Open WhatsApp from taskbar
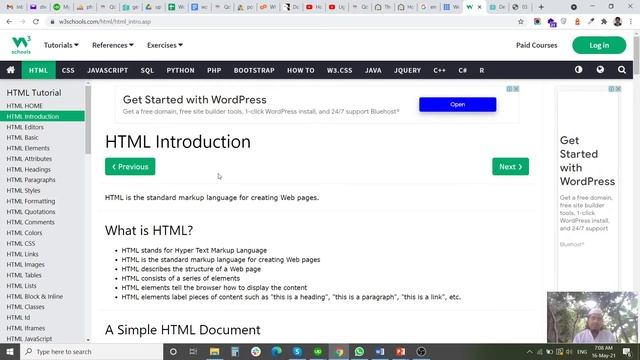This screenshot has height=360, width=640. (359, 351)
